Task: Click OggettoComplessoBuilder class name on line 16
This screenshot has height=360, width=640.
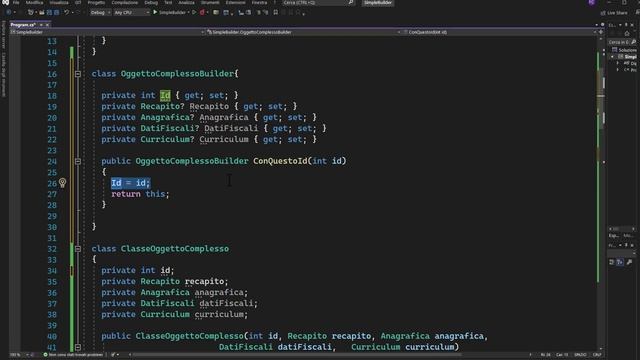Action: point(177,73)
